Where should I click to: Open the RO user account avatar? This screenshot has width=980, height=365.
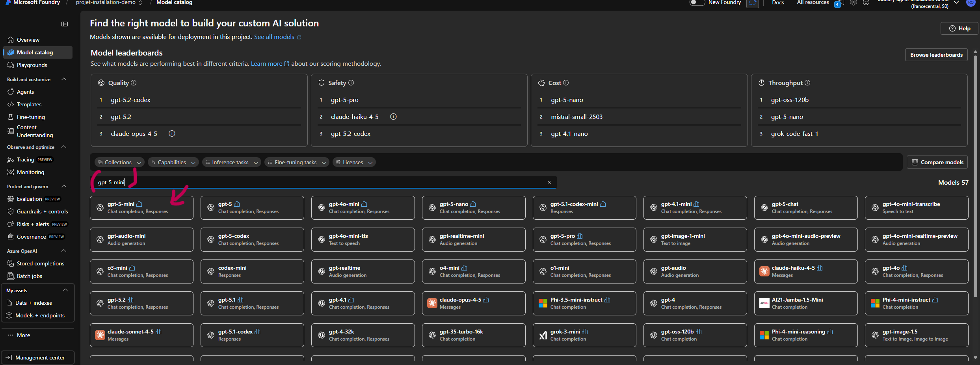click(971, 2)
